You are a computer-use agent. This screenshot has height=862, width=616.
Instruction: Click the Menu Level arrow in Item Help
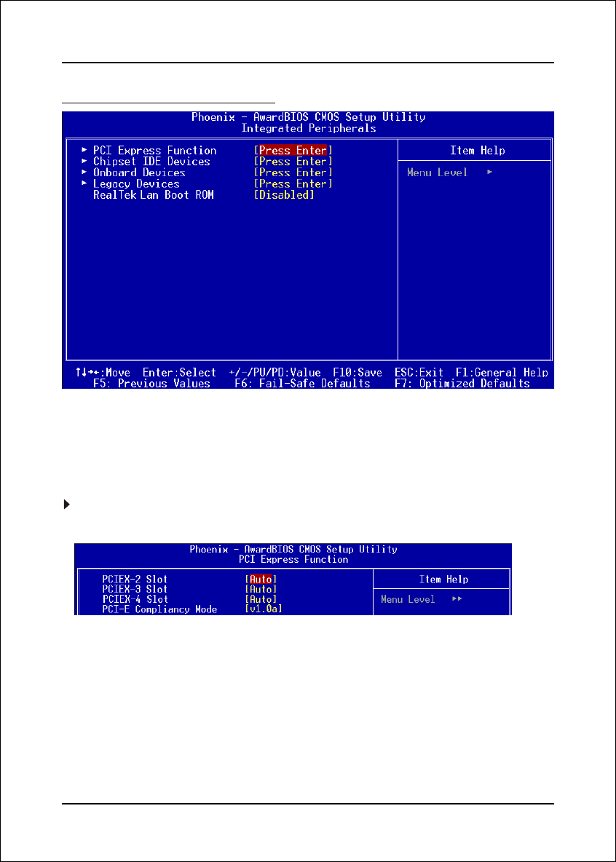point(489,173)
